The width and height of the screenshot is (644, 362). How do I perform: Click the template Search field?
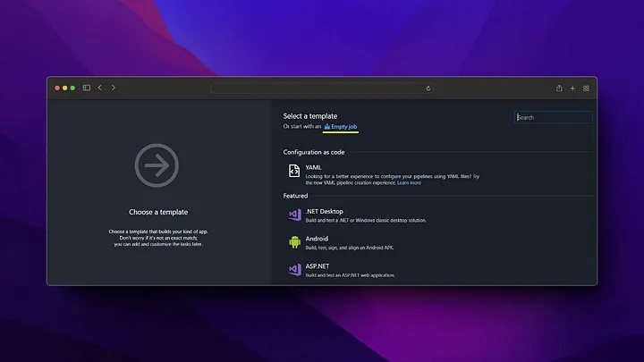554,117
